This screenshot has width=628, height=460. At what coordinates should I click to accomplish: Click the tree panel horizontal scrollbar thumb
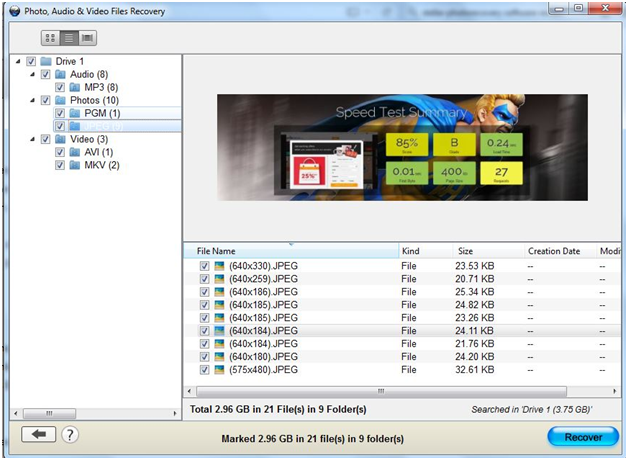pos(49,413)
